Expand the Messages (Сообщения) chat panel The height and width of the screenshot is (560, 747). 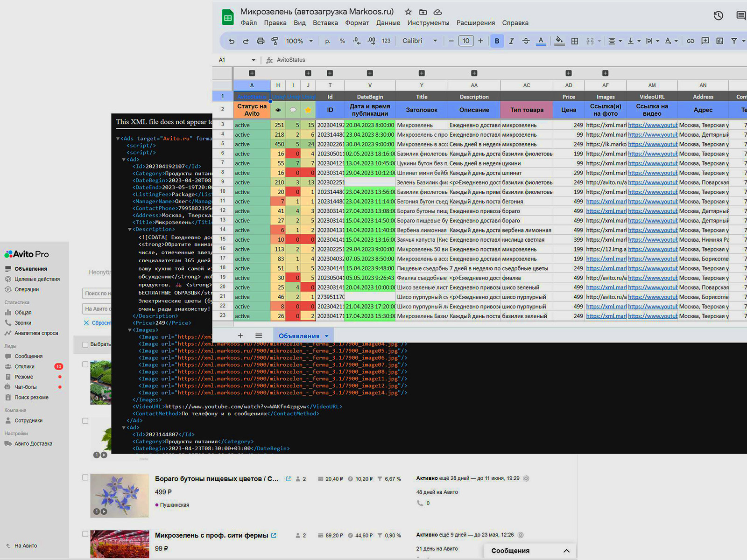pos(530,551)
